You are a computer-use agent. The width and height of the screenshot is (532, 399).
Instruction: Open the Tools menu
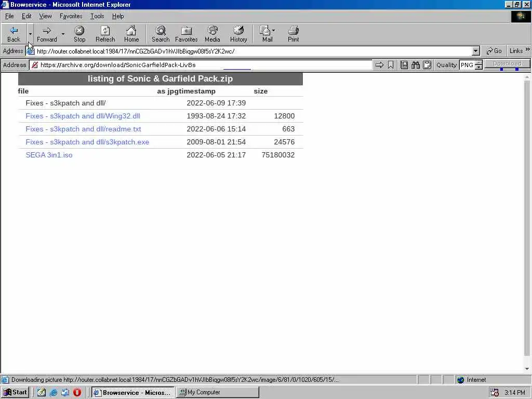(x=97, y=16)
